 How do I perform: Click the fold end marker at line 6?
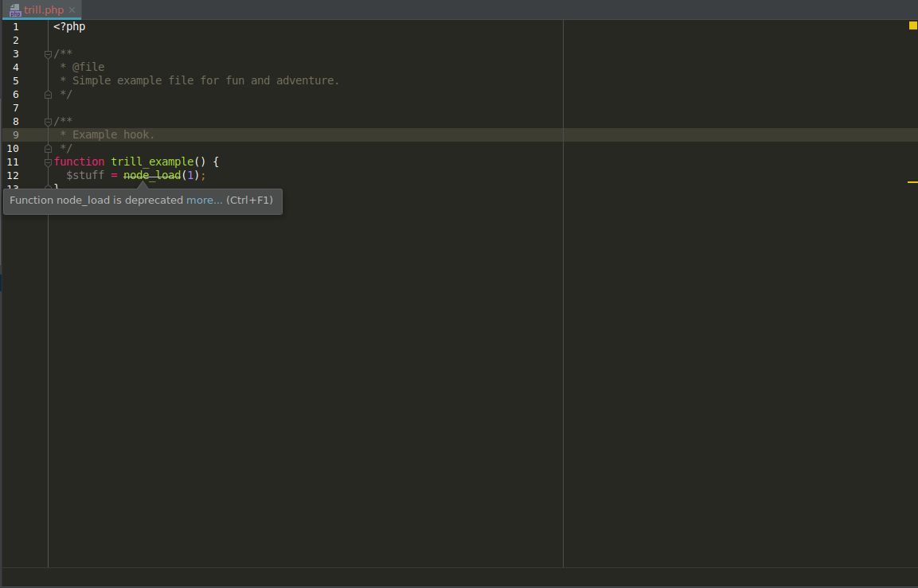(x=48, y=95)
